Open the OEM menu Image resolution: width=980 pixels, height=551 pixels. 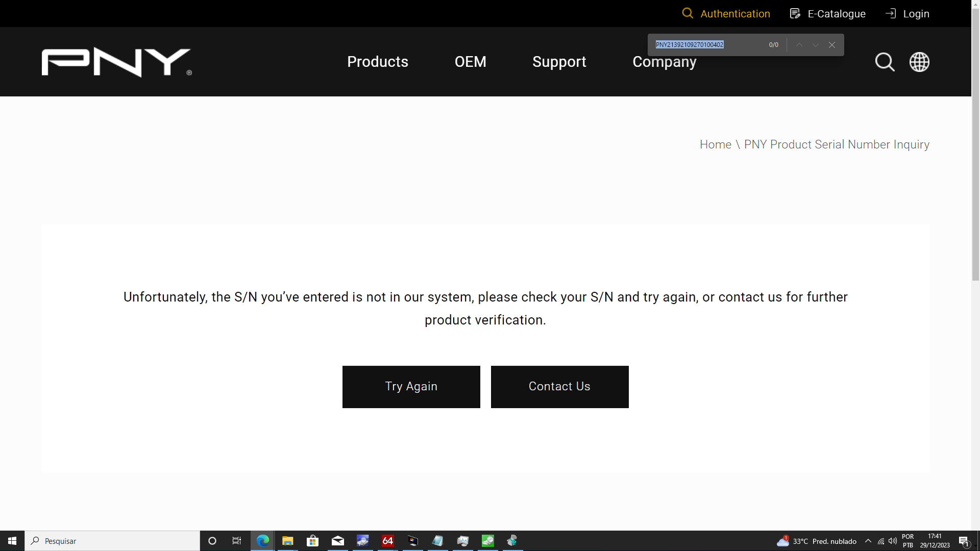pos(470,62)
